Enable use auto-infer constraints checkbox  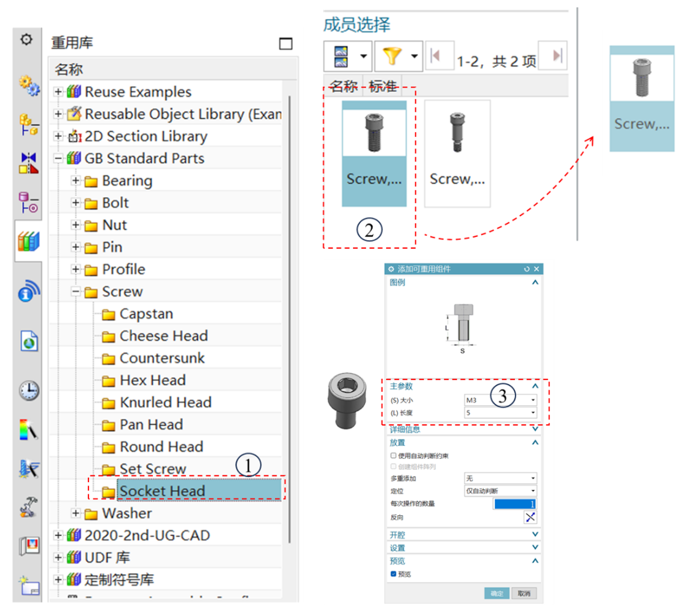393,456
